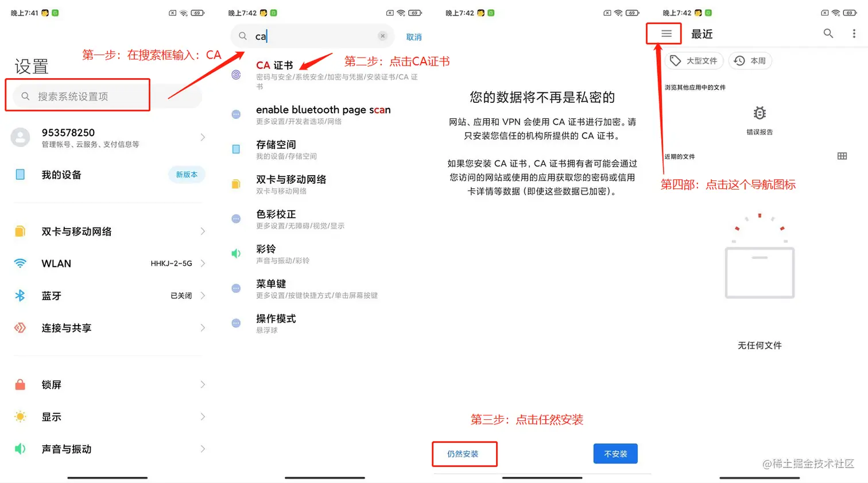This screenshot has height=483, width=868.
Task: Open the CA 证书 search result
Action: point(325,75)
